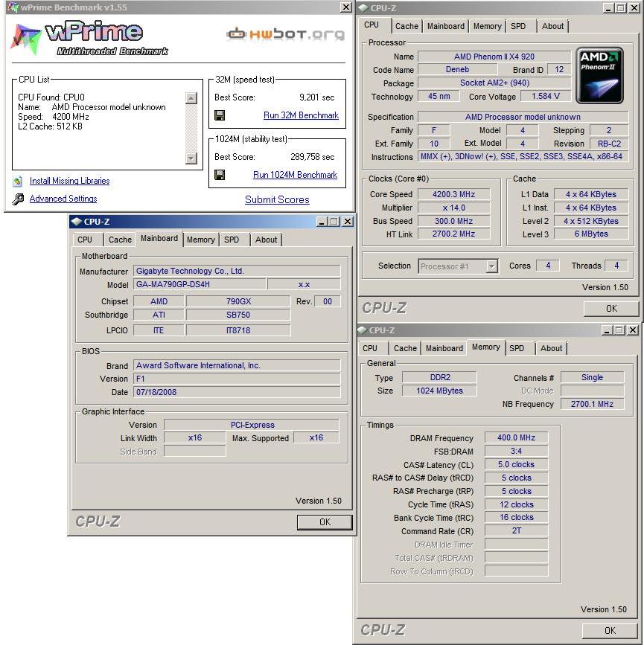Click motherboard model GA-MA790GP-DS4H field

200,284
